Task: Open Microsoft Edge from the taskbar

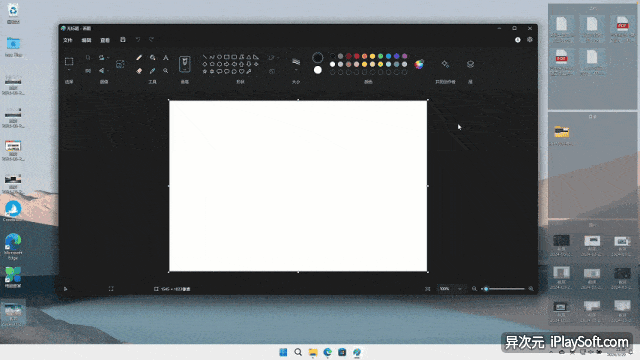Action: click(x=327, y=352)
